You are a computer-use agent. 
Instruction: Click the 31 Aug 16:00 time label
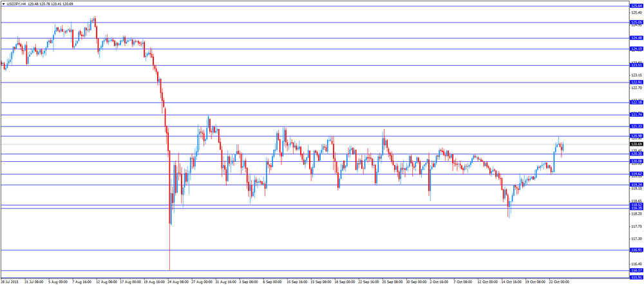tap(226, 282)
